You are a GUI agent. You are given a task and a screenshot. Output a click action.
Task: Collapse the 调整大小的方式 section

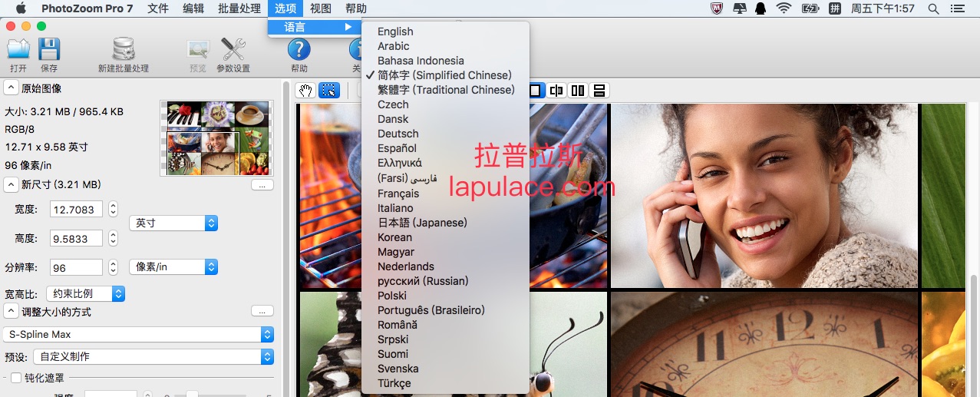[12, 312]
